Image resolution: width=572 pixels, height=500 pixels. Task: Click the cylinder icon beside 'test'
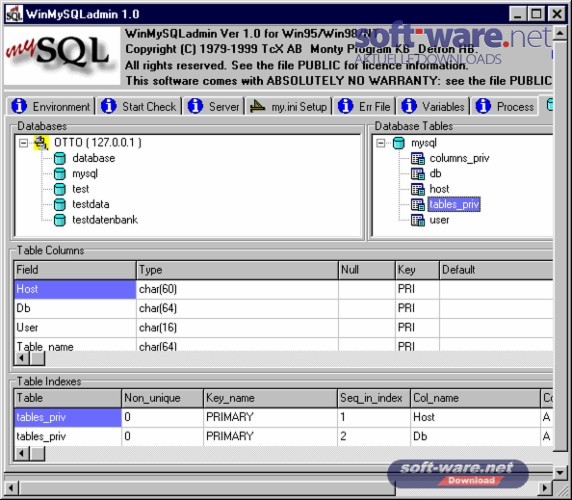[60, 189]
